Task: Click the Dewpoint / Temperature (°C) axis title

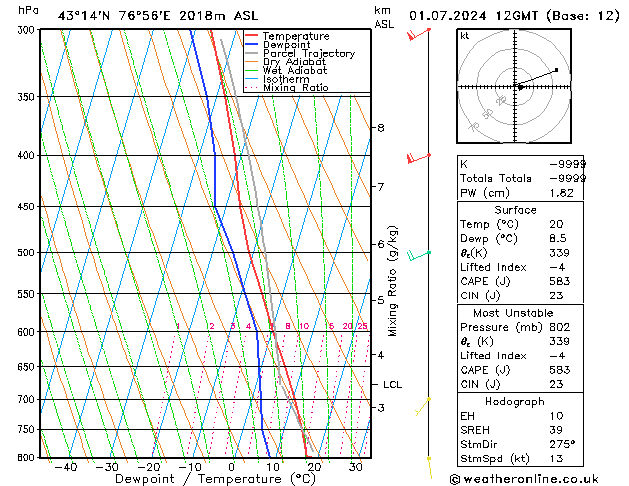Action: click(215, 479)
